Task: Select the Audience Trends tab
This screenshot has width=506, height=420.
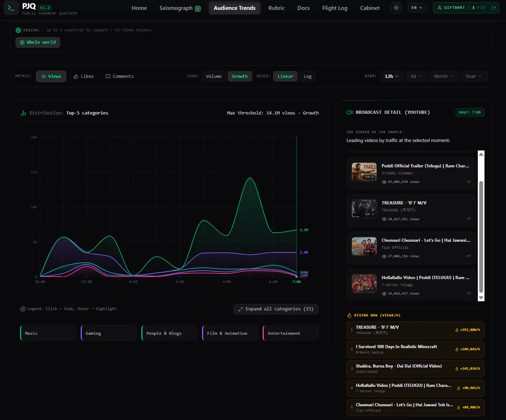Action: pos(234,8)
